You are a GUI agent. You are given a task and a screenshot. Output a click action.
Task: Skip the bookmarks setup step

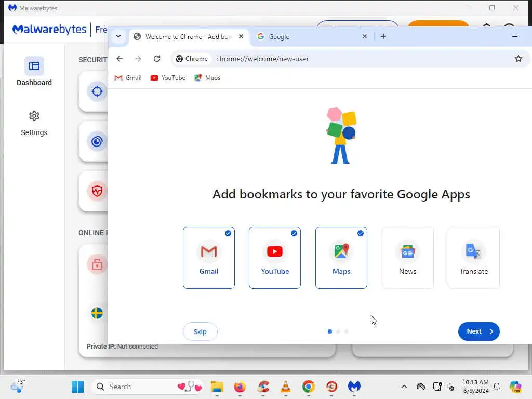pyautogui.click(x=200, y=331)
